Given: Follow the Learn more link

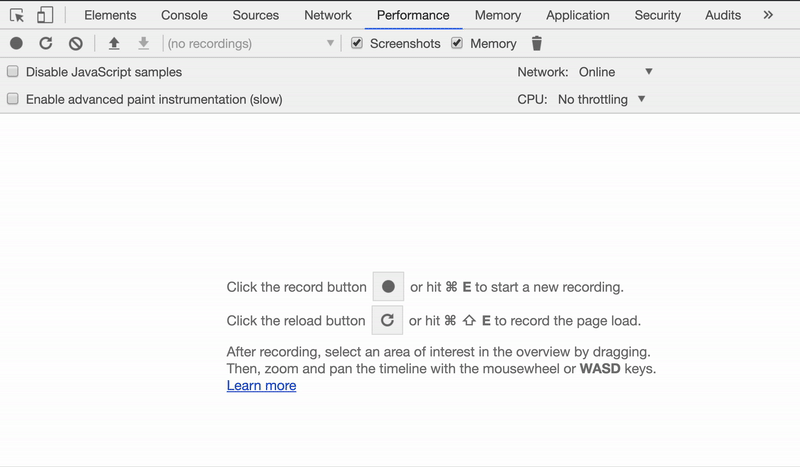Looking at the screenshot, I should click(x=261, y=385).
